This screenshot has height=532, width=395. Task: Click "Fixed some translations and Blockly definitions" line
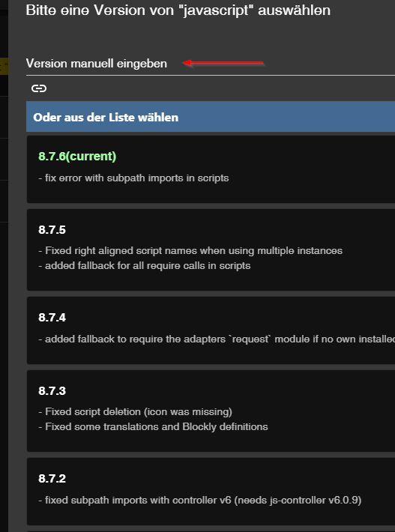pos(153,426)
